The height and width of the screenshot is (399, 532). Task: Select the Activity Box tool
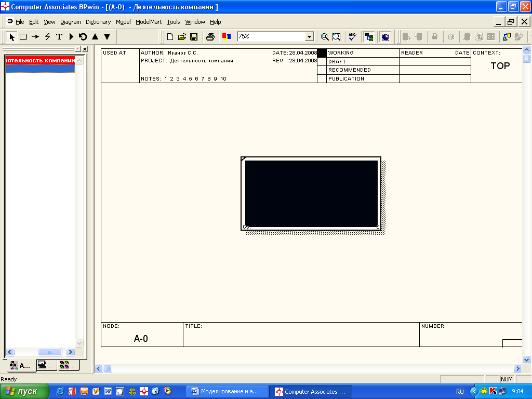[x=23, y=37]
